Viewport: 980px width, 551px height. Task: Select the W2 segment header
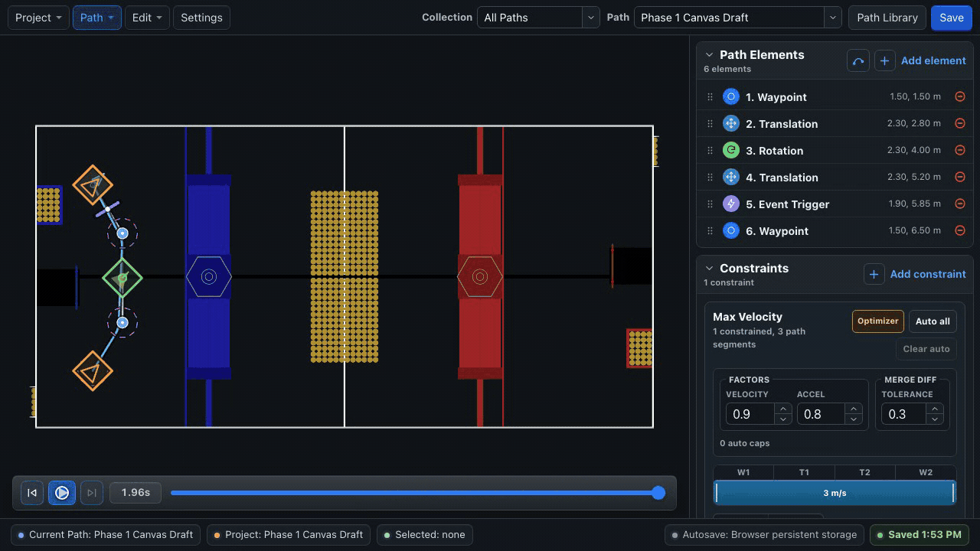tap(926, 472)
